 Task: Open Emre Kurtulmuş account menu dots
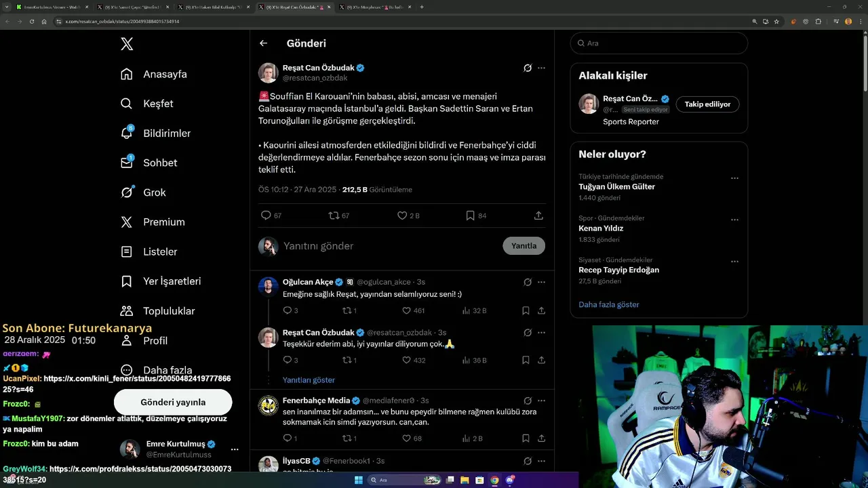pos(235,449)
